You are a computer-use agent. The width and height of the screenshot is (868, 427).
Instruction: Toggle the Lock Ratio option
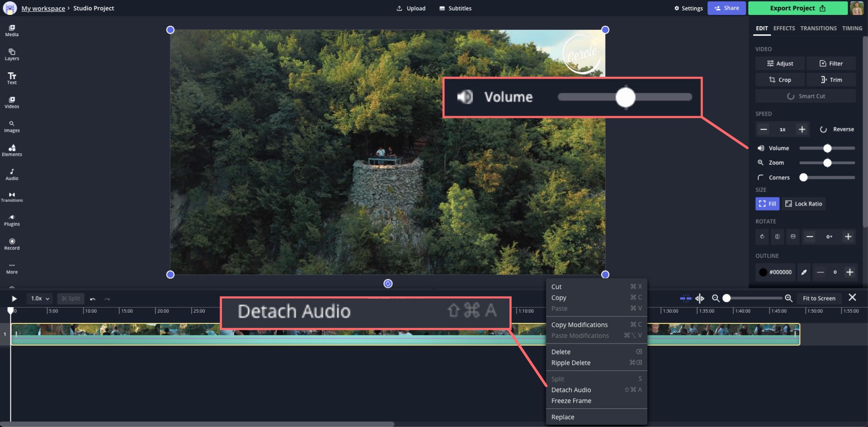click(803, 204)
